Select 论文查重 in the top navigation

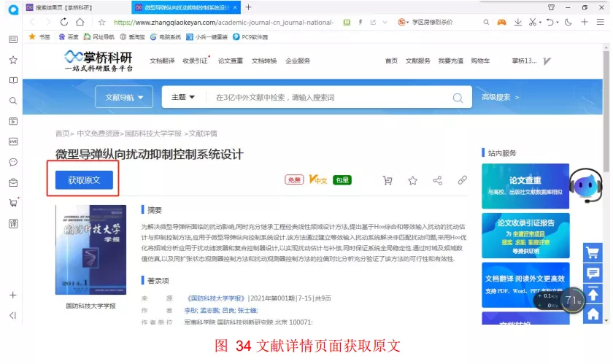point(230,61)
